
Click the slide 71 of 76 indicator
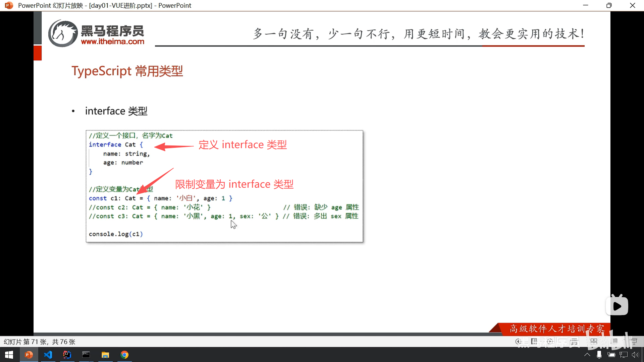(40, 342)
